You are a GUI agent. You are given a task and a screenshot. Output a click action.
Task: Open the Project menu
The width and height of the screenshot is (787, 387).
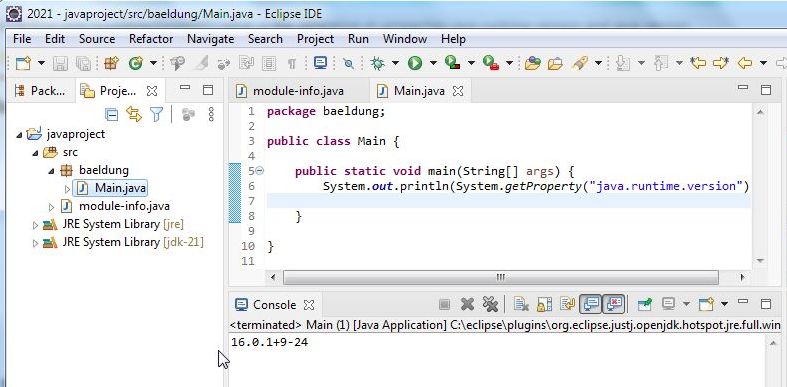(x=316, y=39)
